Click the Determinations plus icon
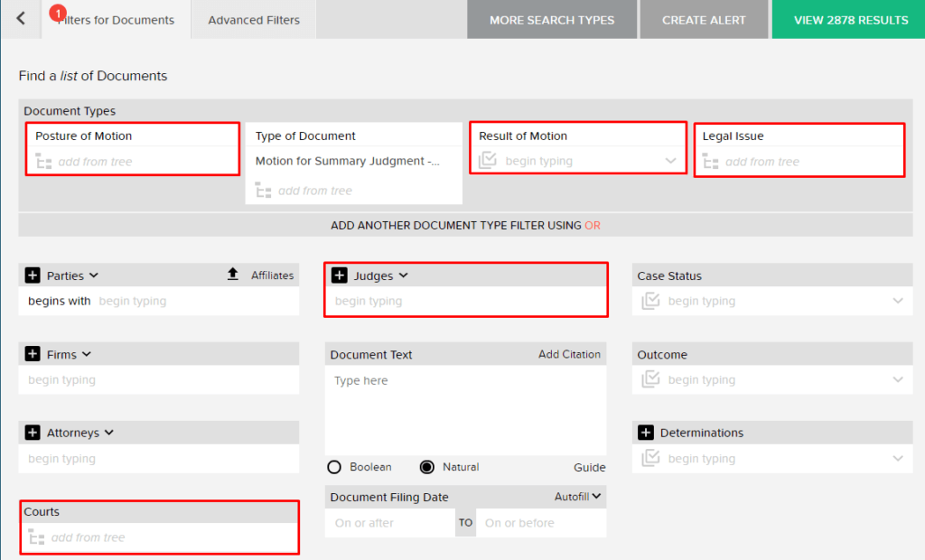 click(x=645, y=432)
